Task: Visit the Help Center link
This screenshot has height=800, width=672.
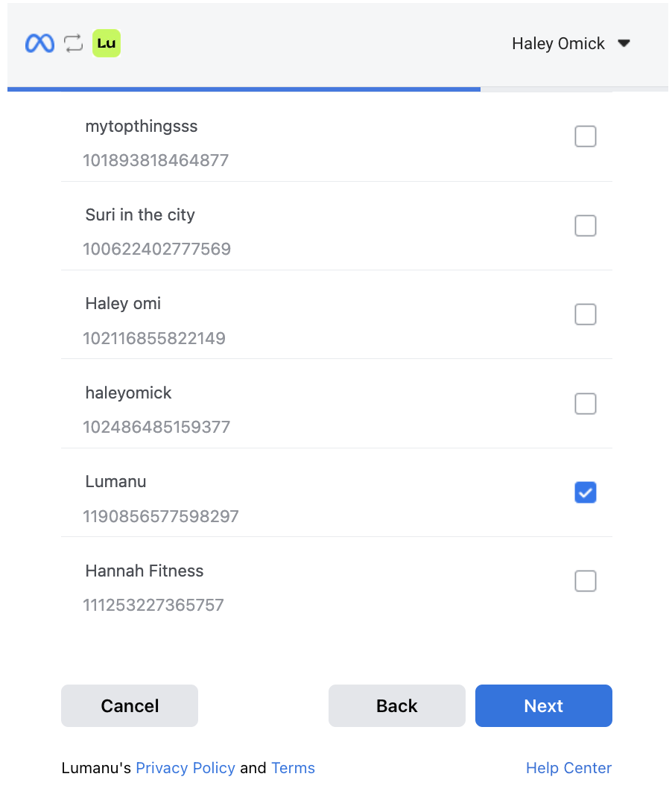Action: (x=568, y=768)
